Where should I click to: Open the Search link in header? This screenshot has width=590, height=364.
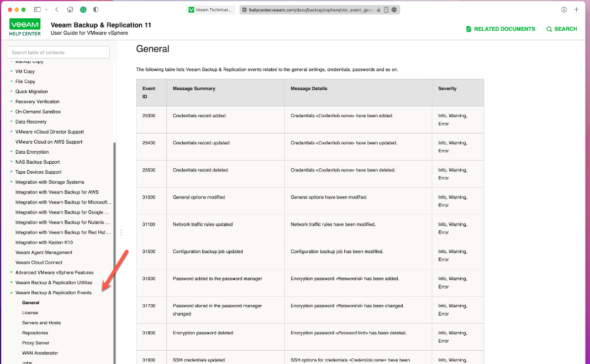[x=562, y=29]
